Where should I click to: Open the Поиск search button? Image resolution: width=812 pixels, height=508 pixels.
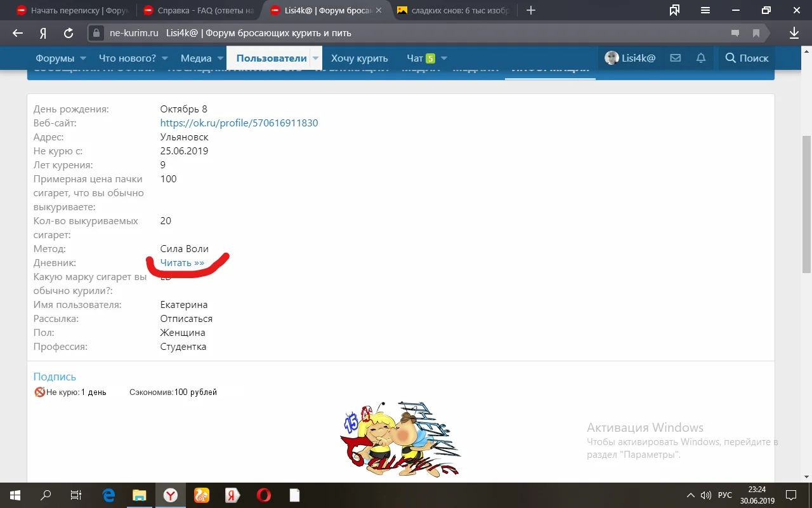[747, 58]
